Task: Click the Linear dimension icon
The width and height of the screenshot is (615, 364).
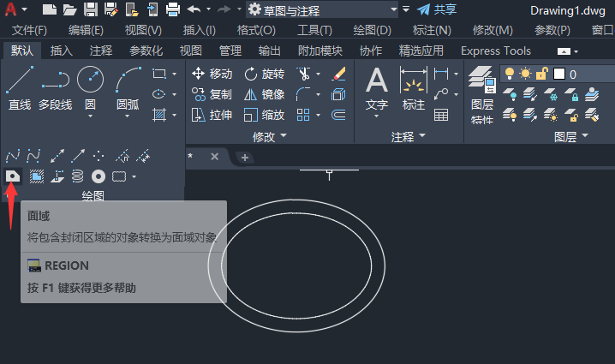Action: 441,74
